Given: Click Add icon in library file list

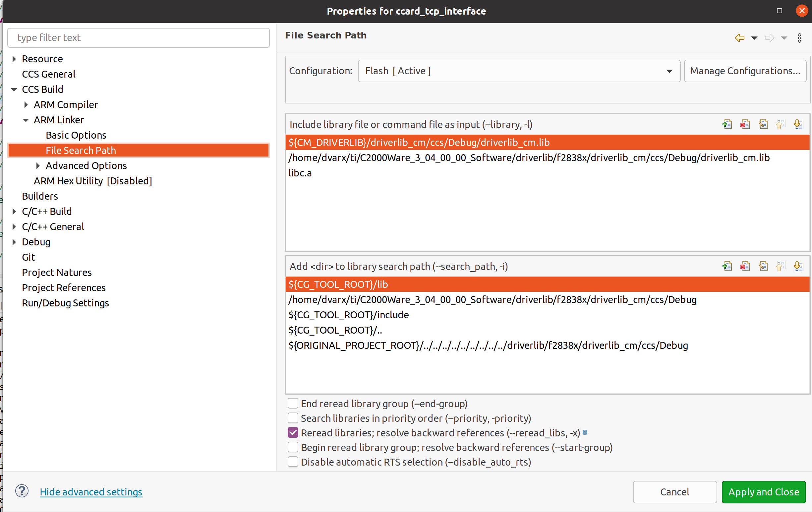Looking at the screenshot, I should (x=727, y=124).
